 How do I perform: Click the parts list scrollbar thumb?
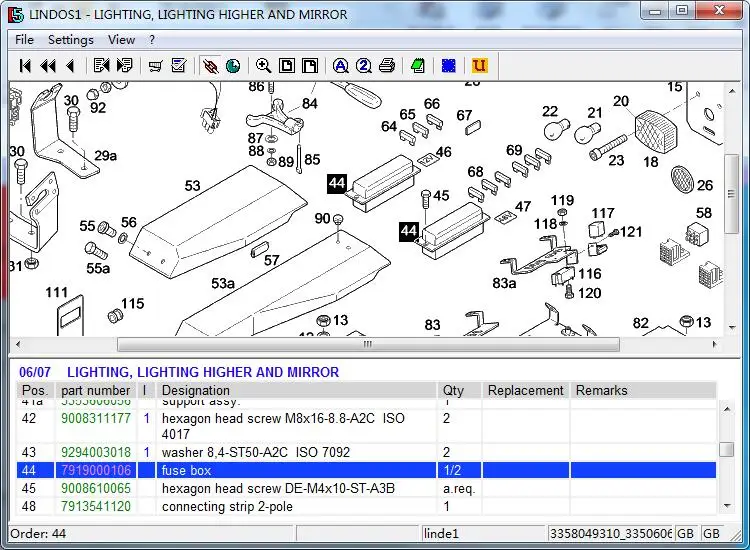pyautogui.click(x=727, y=450)
